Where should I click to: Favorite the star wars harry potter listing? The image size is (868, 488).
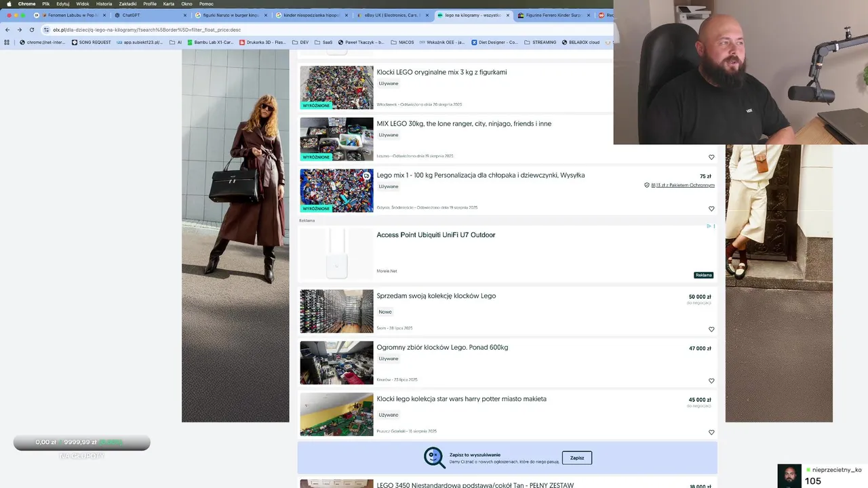point(711,432)
